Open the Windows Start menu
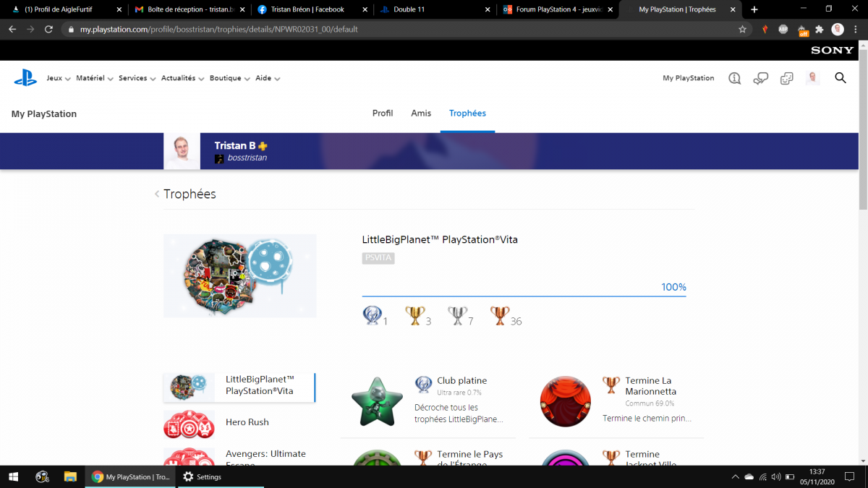This screenshot has height=488, width=868. click(x=14, y=477)
